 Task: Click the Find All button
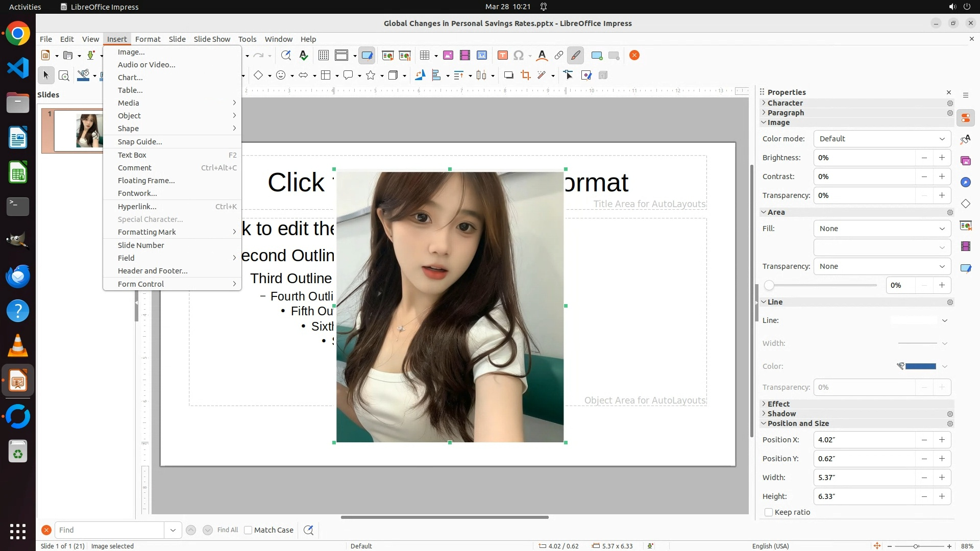tap(227, 530)
